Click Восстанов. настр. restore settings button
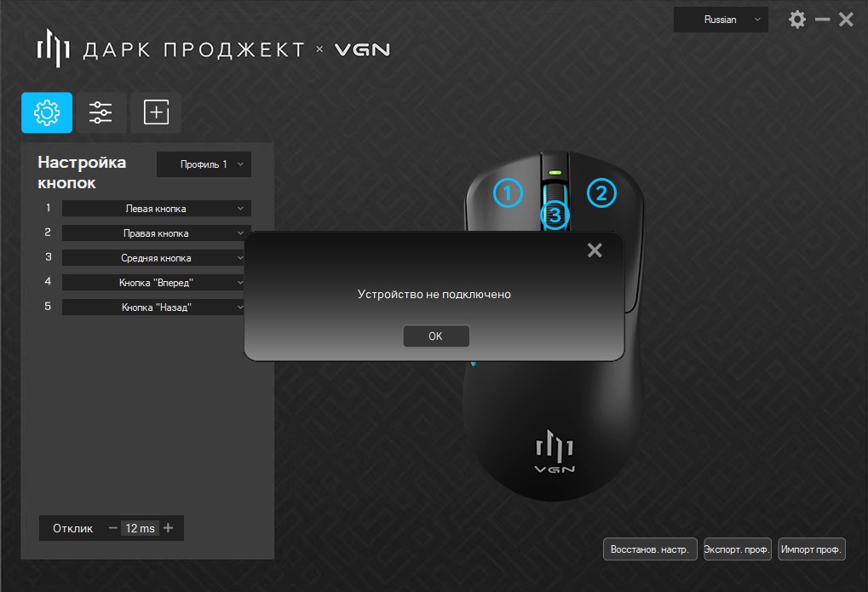The height and width of the screenshot is (592, 868). 650,549
